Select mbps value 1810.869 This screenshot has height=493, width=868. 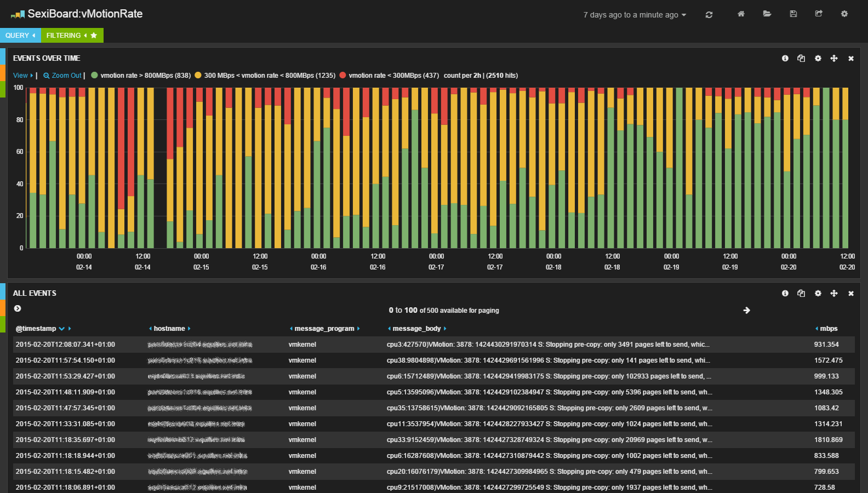pos(828,440)
